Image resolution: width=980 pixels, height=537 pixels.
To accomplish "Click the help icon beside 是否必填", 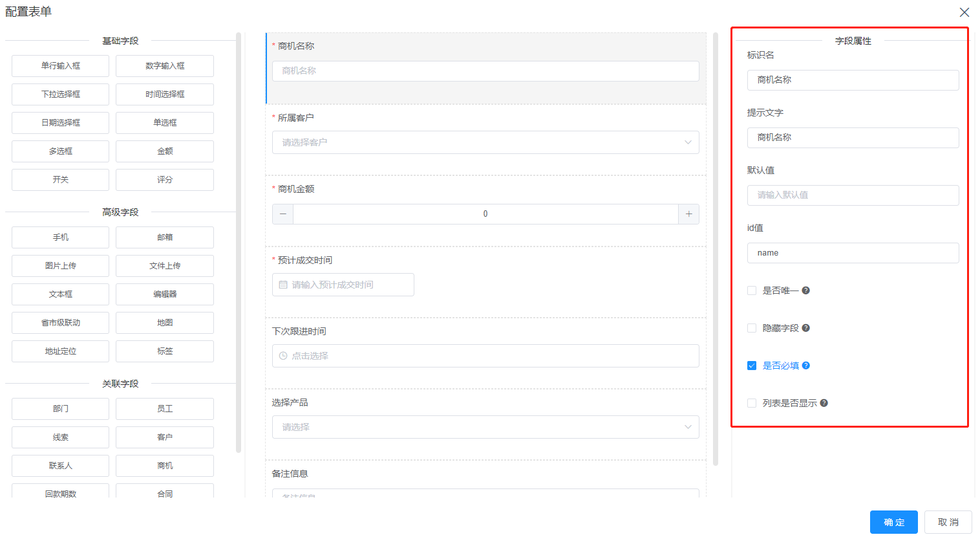I will [x=805, y=366].
